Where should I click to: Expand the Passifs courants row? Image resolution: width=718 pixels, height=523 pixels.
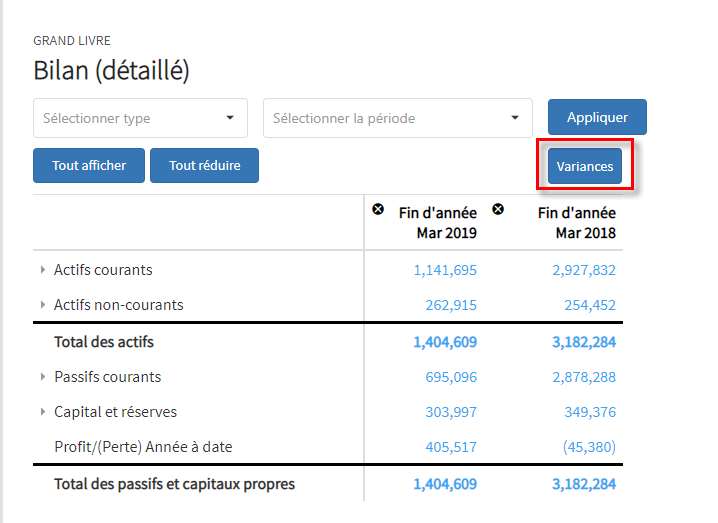tap(43, 377)
